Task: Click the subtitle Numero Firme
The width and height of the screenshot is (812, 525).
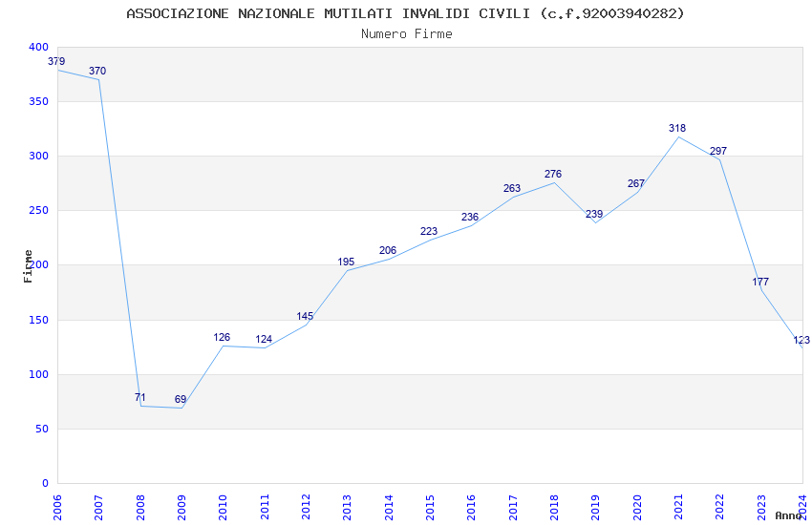Action: (407, 34)
